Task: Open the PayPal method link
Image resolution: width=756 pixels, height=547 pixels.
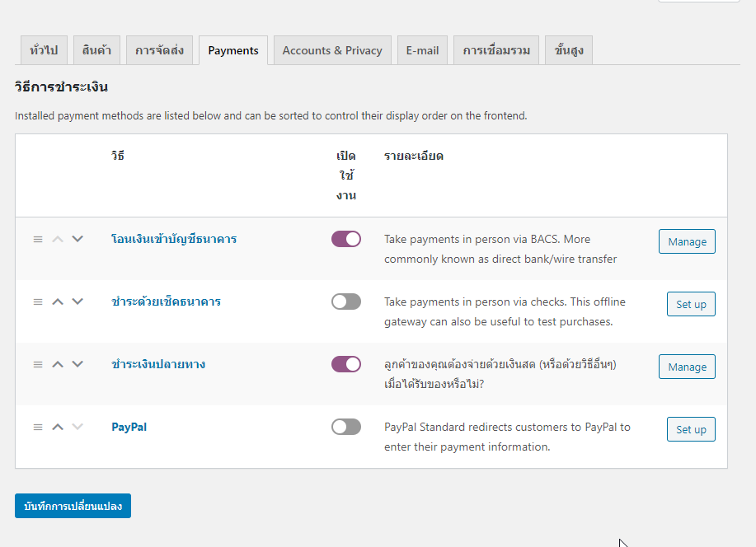Action: coord(129,427)
